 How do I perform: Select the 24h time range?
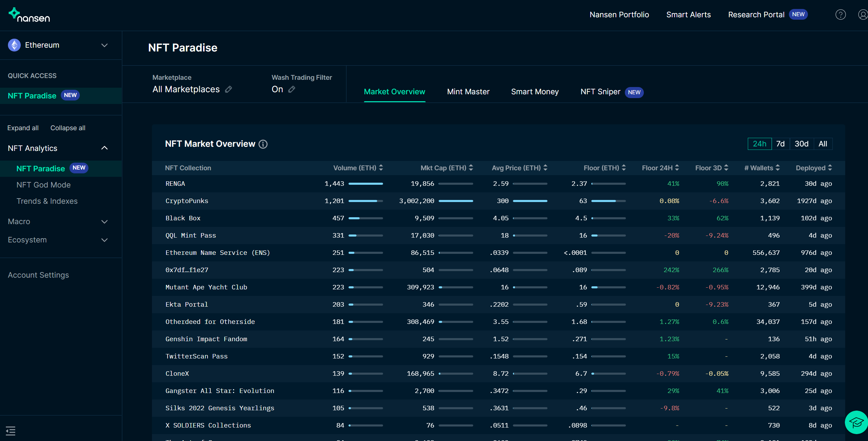click(760, 144)
